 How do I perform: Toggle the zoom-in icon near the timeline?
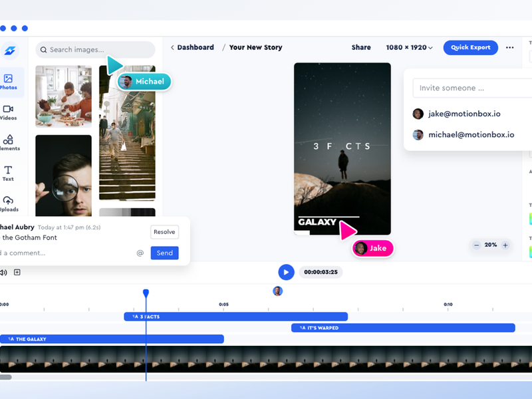click(18, 272)
